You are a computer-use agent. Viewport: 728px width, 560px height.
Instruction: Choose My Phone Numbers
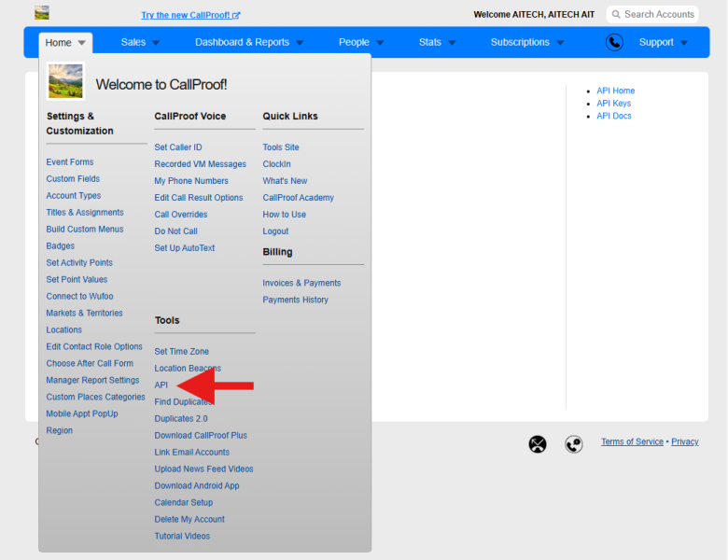[191, 181]
